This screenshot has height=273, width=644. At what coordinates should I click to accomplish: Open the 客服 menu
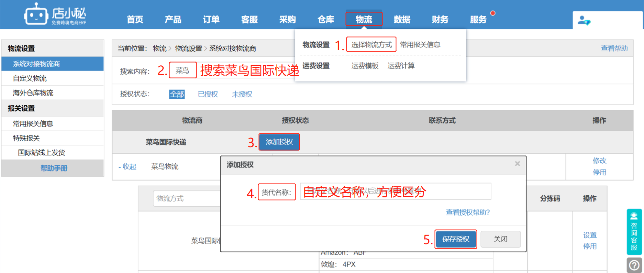(x=249, y=20)
